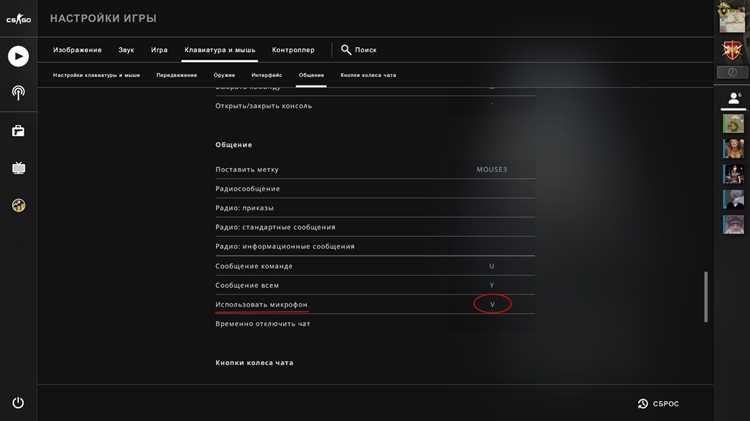Open the broadcast antenna news icon
This screenshot has height=421, width=750.
pos(18,93)
